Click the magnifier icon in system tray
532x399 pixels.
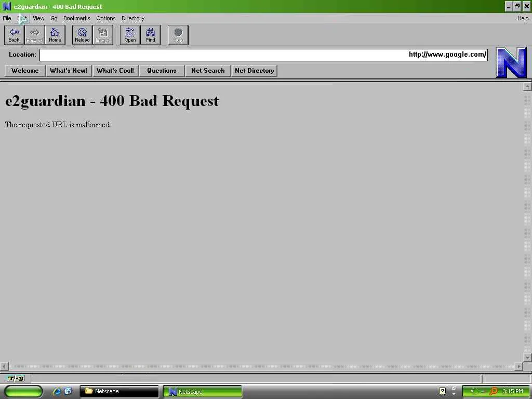(494, 391)
